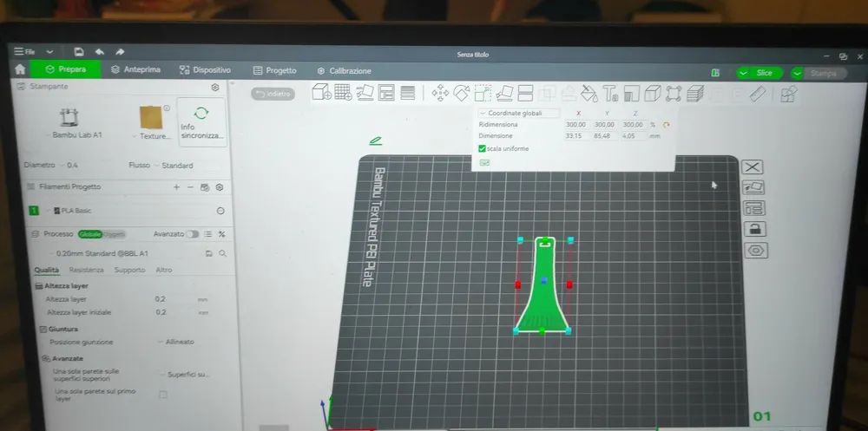
Task: Select the Rotate tool in toolbar
Action: pos(462,93)
